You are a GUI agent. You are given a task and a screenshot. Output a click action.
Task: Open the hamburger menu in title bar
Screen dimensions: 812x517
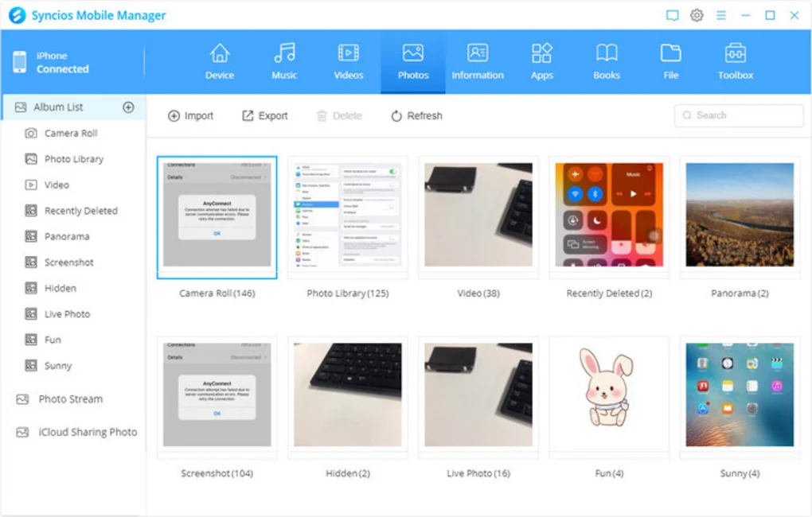pyautogui.click(x=721, y=15)
